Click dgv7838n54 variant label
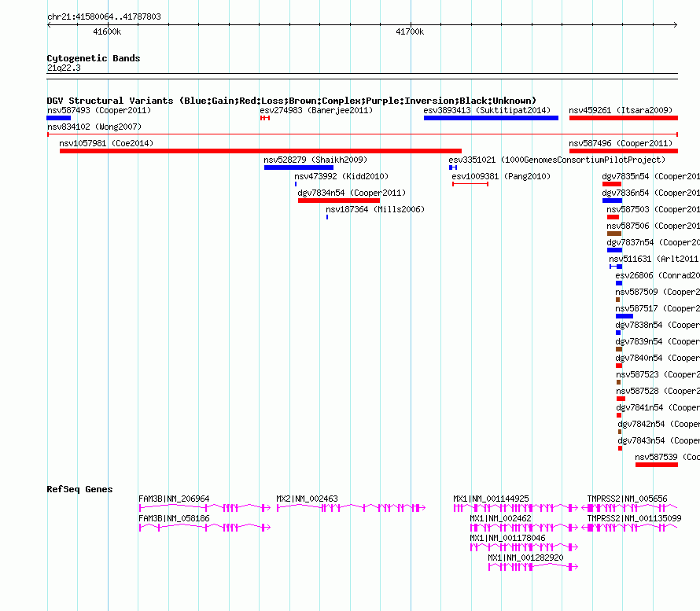The width and height of the screenshot is (700, 611). click(x=658, y=325)
